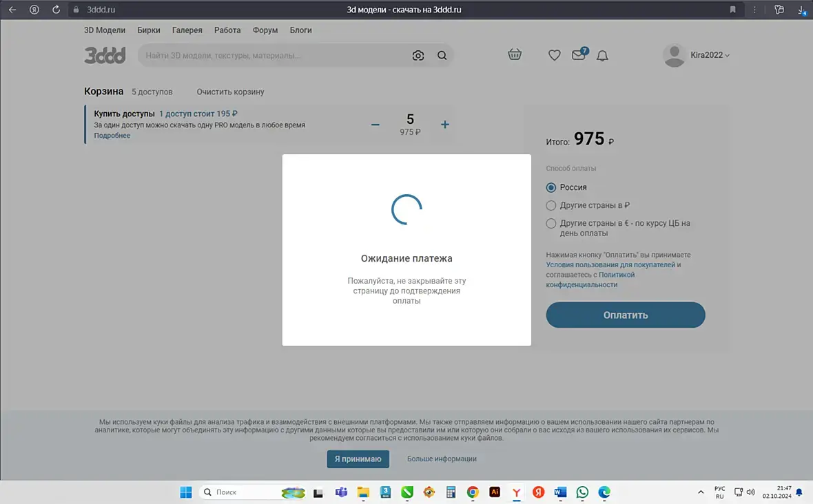Go back using the browser back arrow

click(12, 10)
